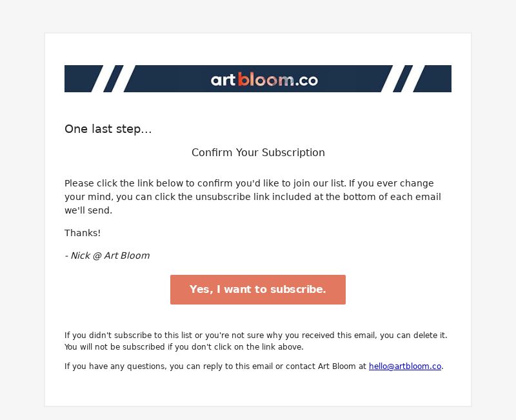Click the 'If you didn't subscribe' notice text
The width and height of the screenshot is (516, 420).
255,335
